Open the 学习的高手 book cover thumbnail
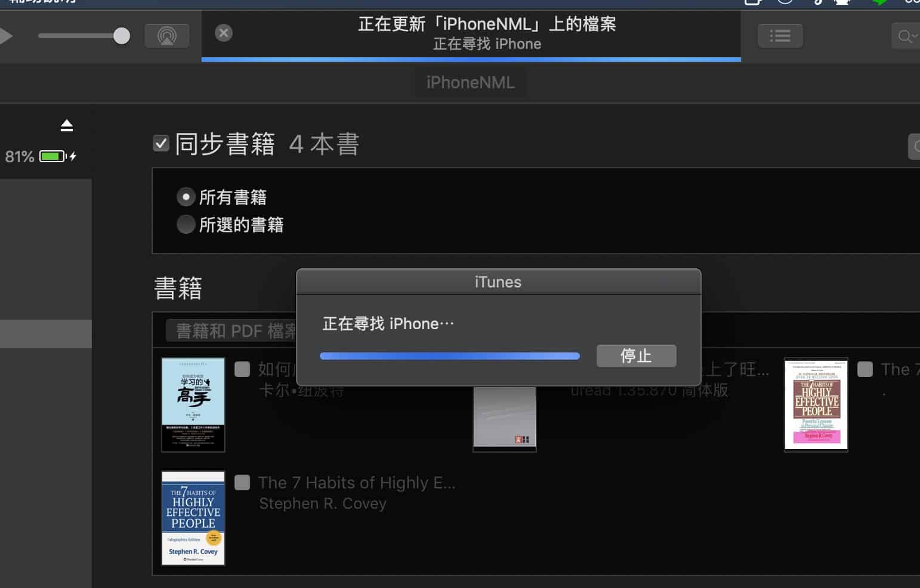Screen dimensions: 920x588 point(193,404)
